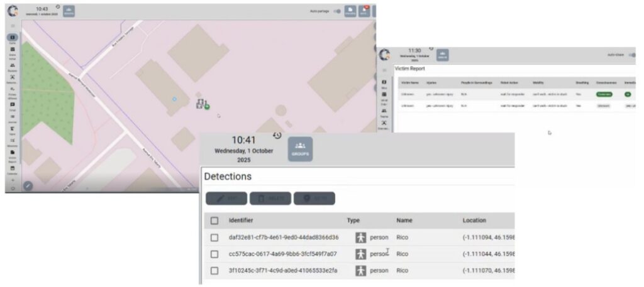Expand the hamburger menu above map sidebar
This screenshot has height=287, width=644.
coord(13,26)
